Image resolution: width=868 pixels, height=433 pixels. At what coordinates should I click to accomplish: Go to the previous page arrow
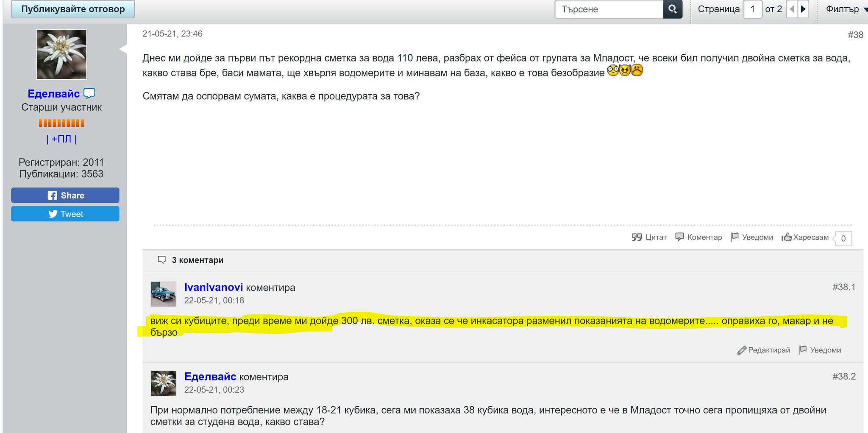pyautogui.click(x=792, y=9)
